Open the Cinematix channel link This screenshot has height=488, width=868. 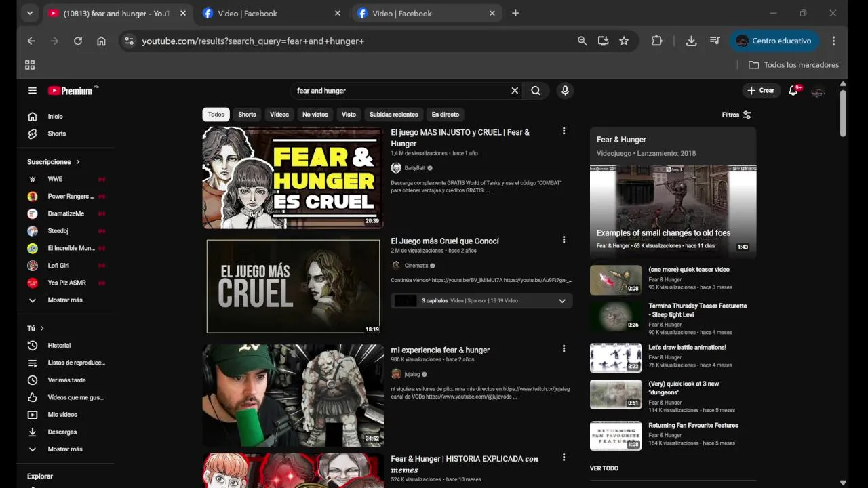[x=416, y=266]
